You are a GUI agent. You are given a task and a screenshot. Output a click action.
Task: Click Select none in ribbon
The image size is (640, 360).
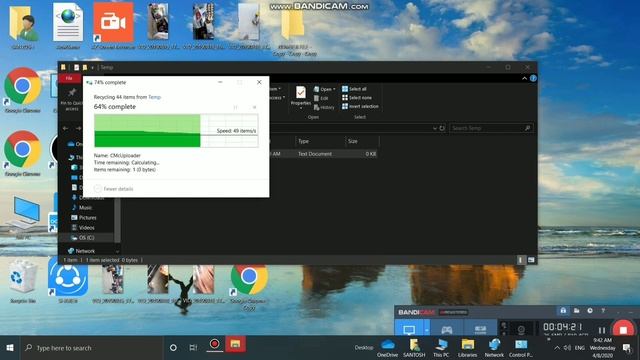(357, 98)
